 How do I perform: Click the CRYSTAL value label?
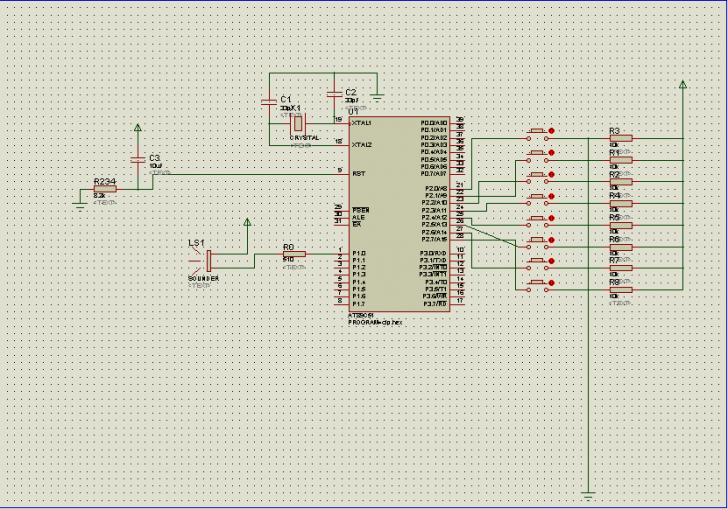pyautogui.click(x=305, y=138)
